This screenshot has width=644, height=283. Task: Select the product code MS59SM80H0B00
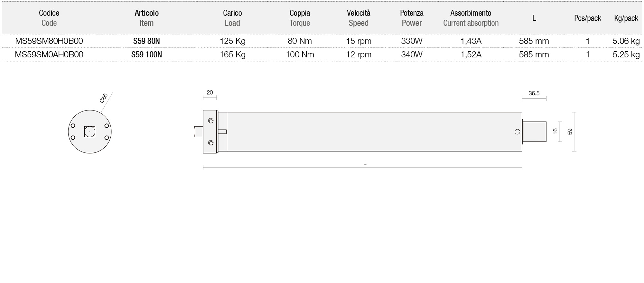[x=49, y=41]
